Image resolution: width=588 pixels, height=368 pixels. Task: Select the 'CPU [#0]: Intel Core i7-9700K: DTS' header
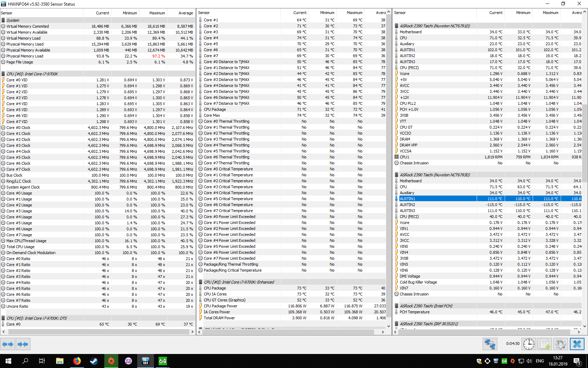coord(97,318)
